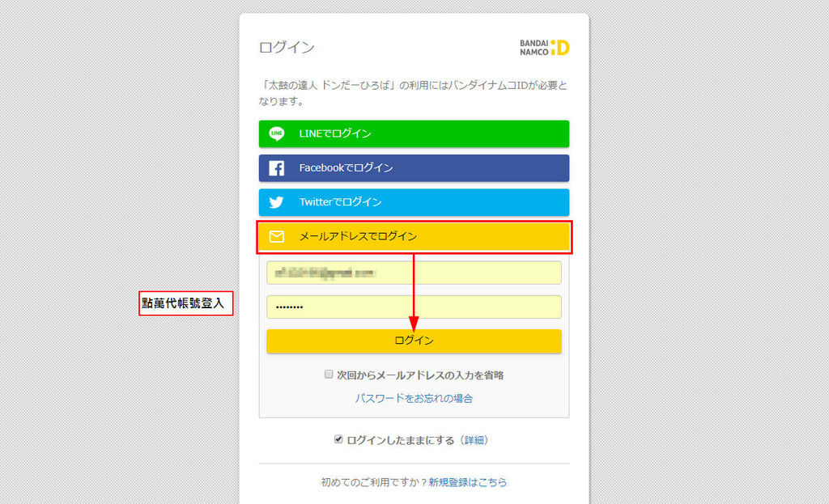Open パスワードをお忘れの場合 link

click(414, 398)
